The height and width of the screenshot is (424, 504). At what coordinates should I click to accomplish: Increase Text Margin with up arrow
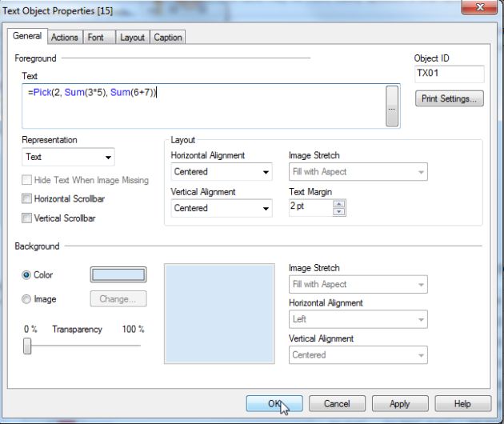338,204
